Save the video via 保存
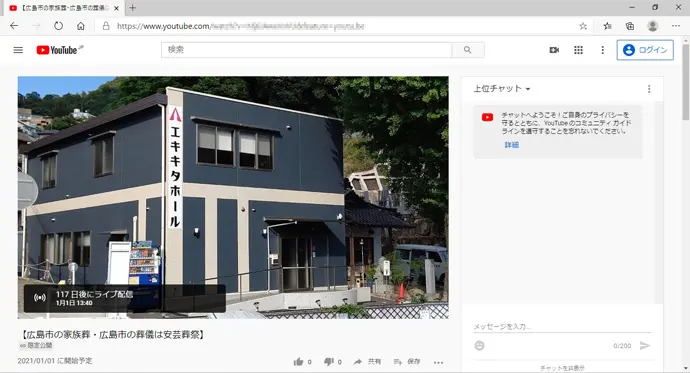This screenshot has height=373, width=690. (x=407, y=362)
